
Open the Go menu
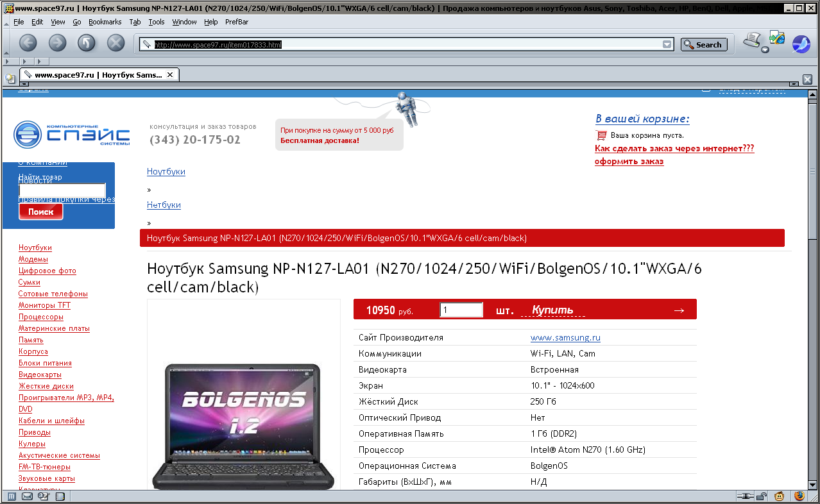[76, 22]
